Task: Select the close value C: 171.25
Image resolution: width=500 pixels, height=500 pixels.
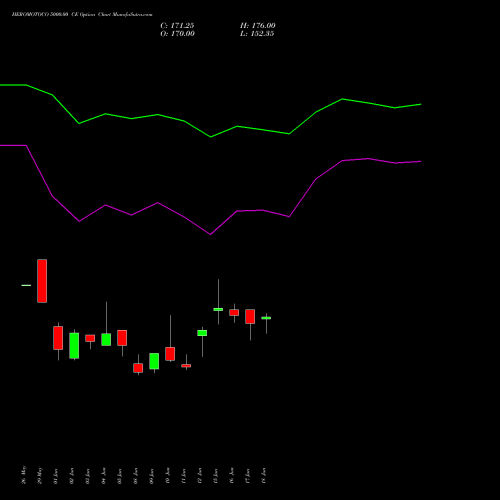Action: click(177, 26)
